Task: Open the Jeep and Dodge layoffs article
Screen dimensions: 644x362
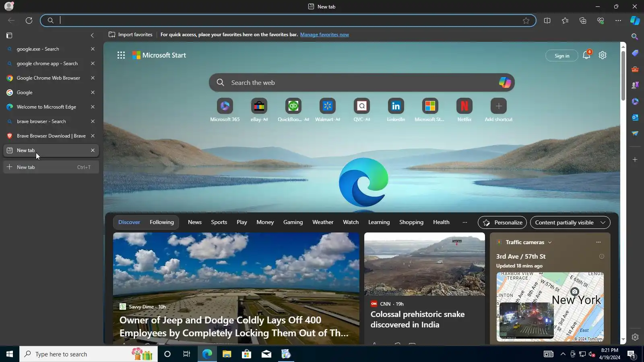Action: point(234,326)
